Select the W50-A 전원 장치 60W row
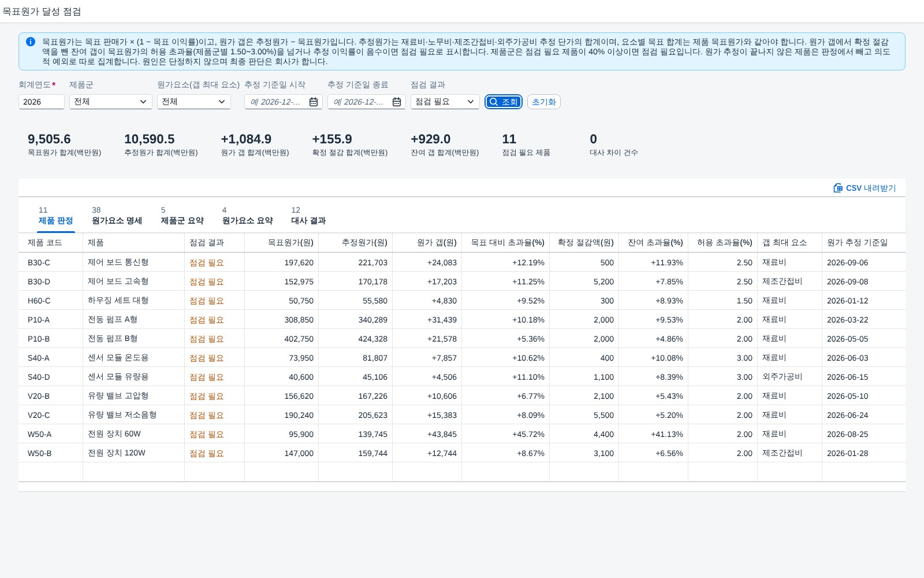The width and height of the screenshot is (924, 578). (462, 434)
